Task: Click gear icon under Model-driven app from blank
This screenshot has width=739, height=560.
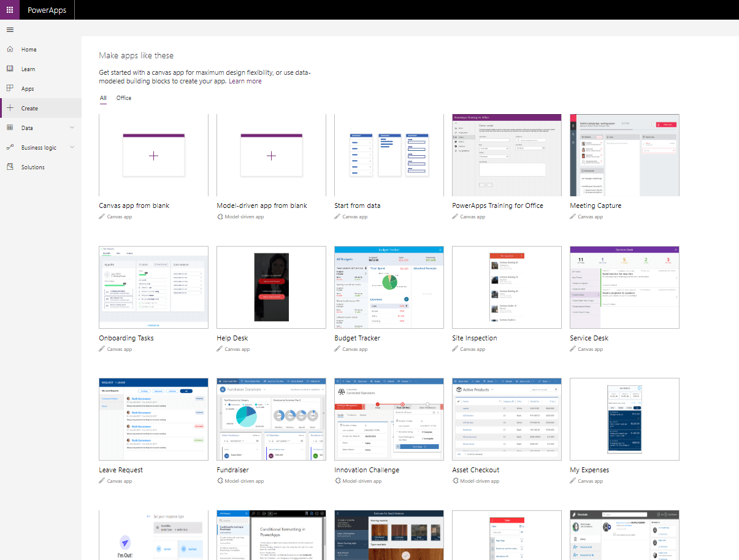Action: tap(220, 217)
